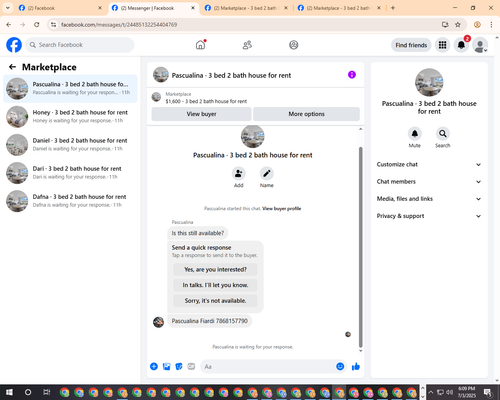The image size is (500, 400).
Task: Click the More options button
Action: 306,114
